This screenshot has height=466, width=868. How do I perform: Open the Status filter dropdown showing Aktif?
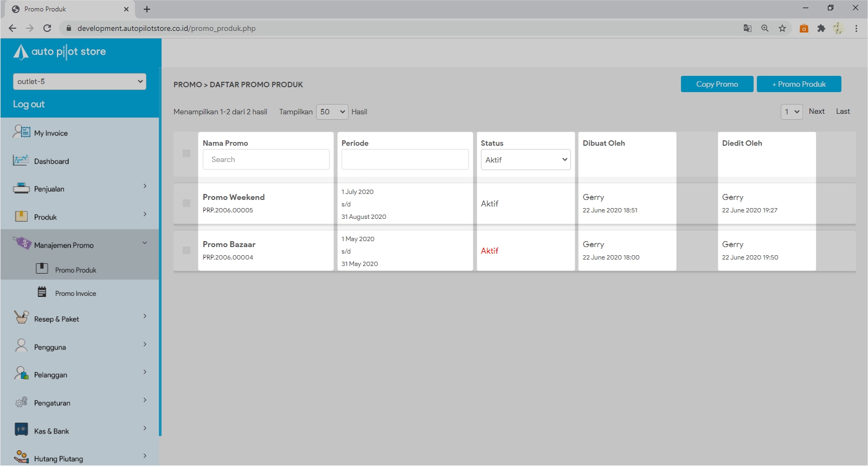click(x=525, y=160)
